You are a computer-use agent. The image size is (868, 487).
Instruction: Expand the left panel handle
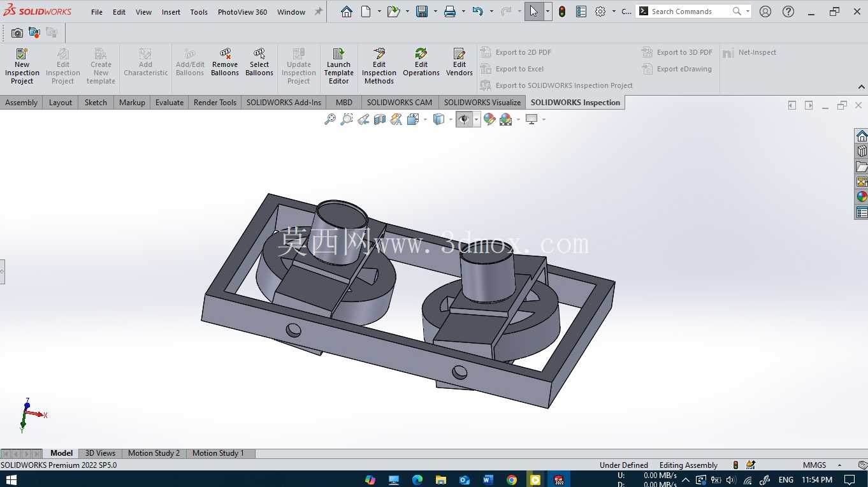(2, 272)
